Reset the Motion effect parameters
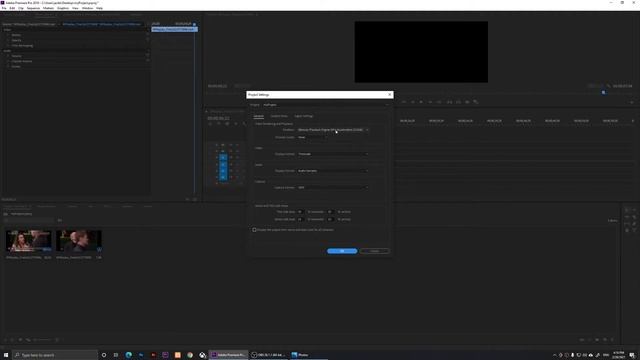The height and width of the screenshot is (360, 640). (147, 35)
